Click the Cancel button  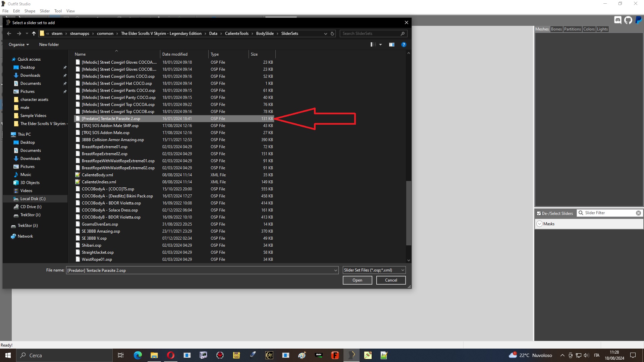391,280
